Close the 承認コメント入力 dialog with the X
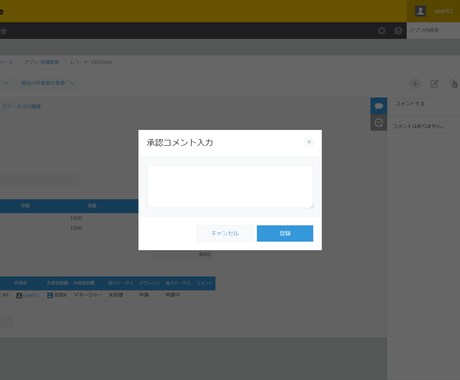 (x=309, y=142)
